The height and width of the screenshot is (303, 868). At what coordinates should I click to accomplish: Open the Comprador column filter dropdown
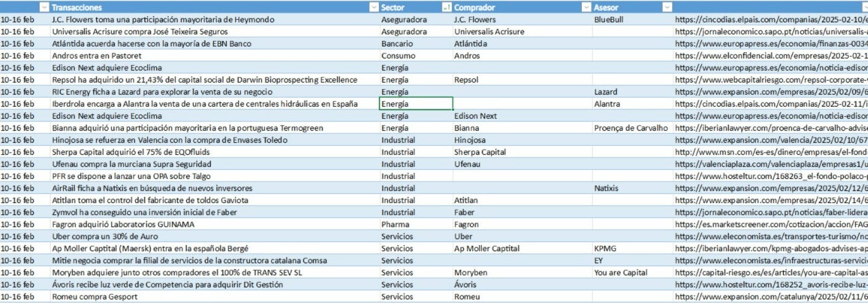click(586, 7)
